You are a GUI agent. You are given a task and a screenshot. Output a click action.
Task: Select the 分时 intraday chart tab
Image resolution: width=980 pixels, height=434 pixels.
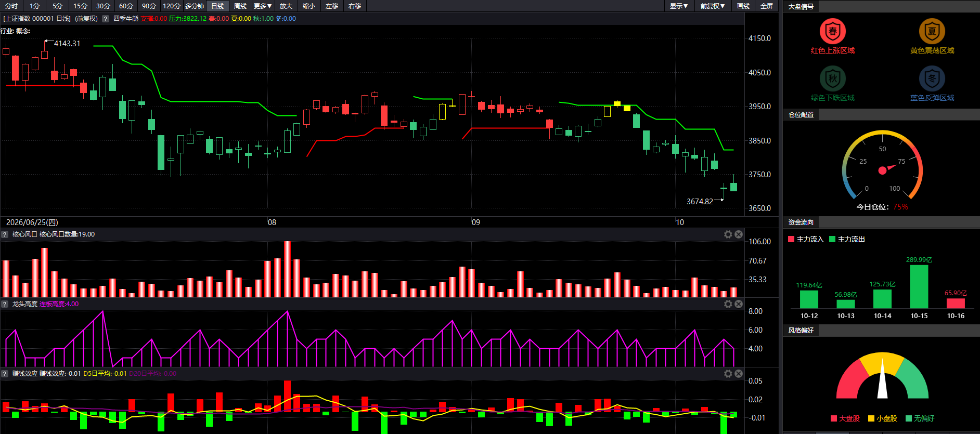(x=11, y=6)
